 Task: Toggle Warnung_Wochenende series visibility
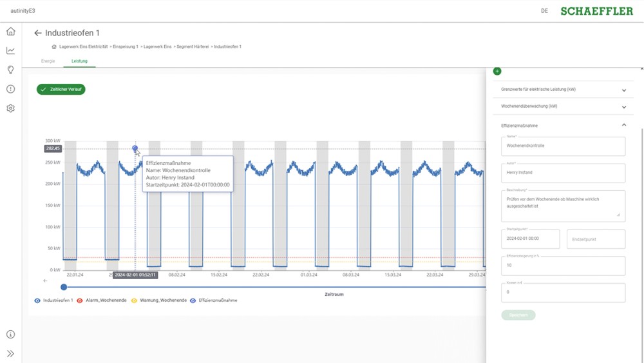[134, 300]
